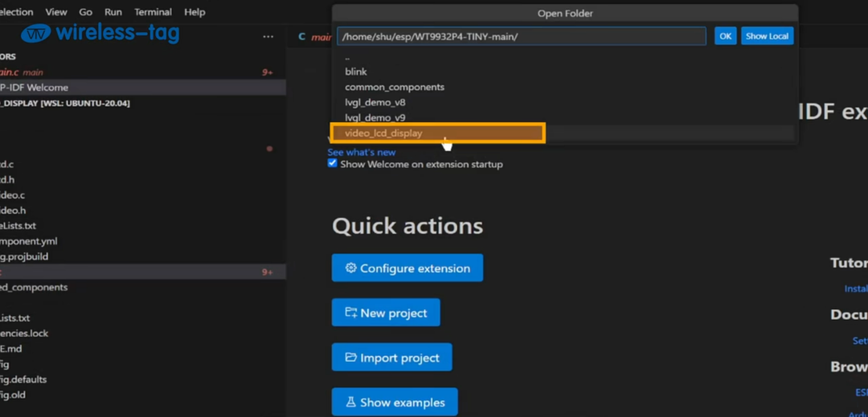Click the gear icon on Configure extension
This screenshot has height=417, width=868.
click(x=351, y=268)
